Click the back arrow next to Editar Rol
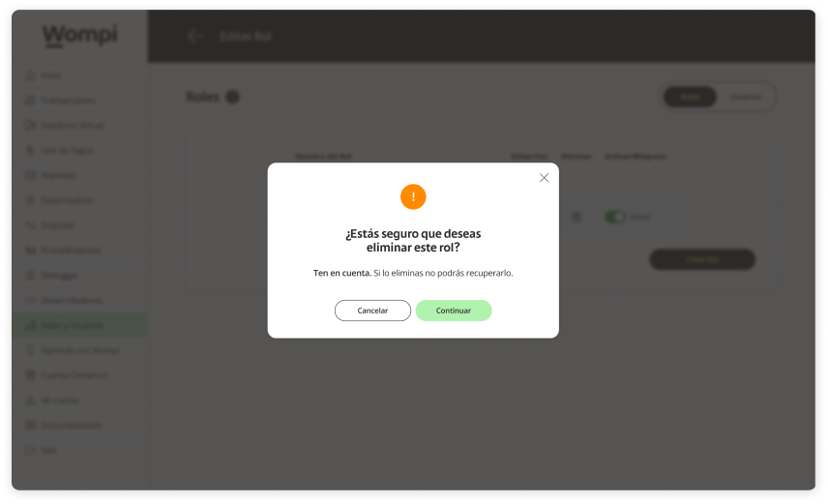 [195, 37]
